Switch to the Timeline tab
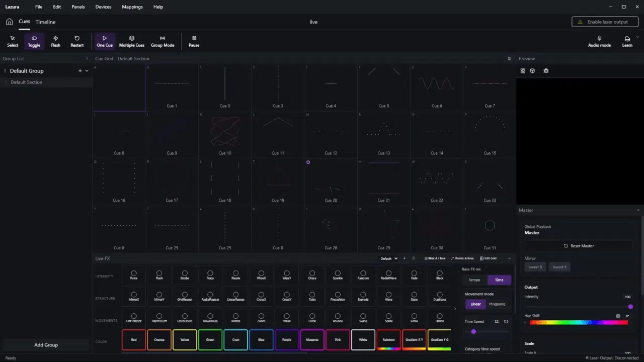Viewport: 644px width, 362px height. [x=45, y=22]
